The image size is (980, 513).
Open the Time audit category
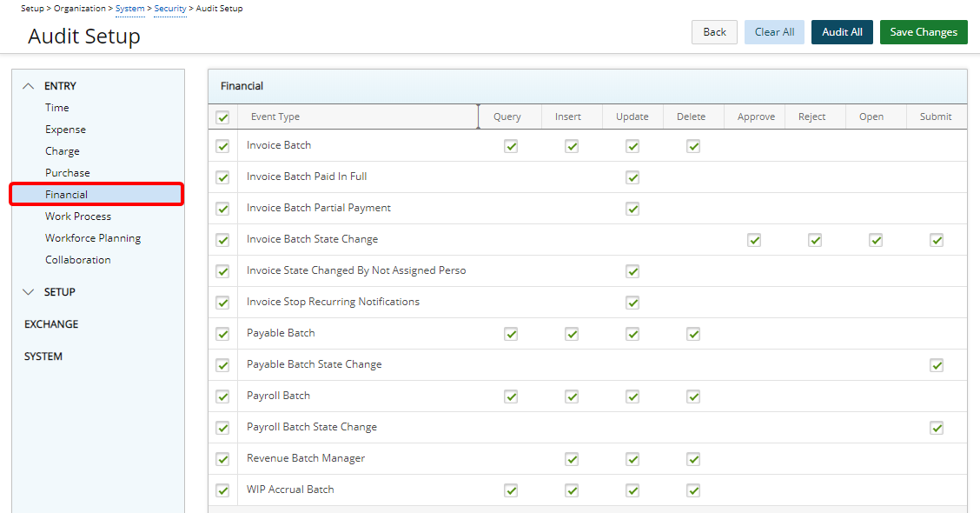[57, 108]
